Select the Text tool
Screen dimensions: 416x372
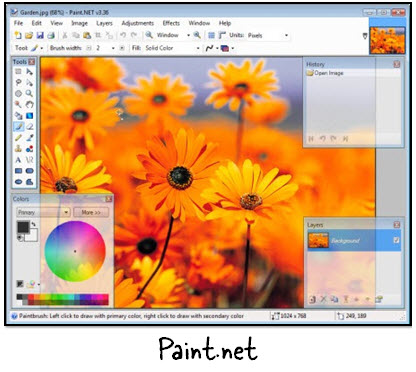coord(18,160)
